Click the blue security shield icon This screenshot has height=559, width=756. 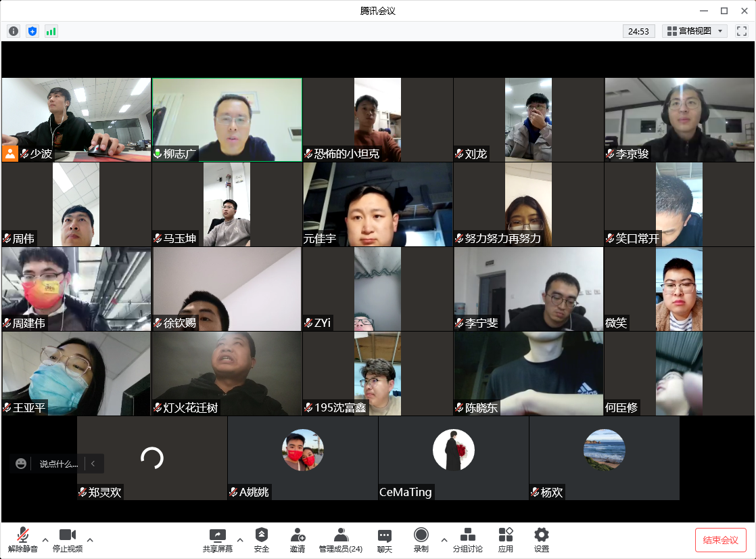point(32,31)
